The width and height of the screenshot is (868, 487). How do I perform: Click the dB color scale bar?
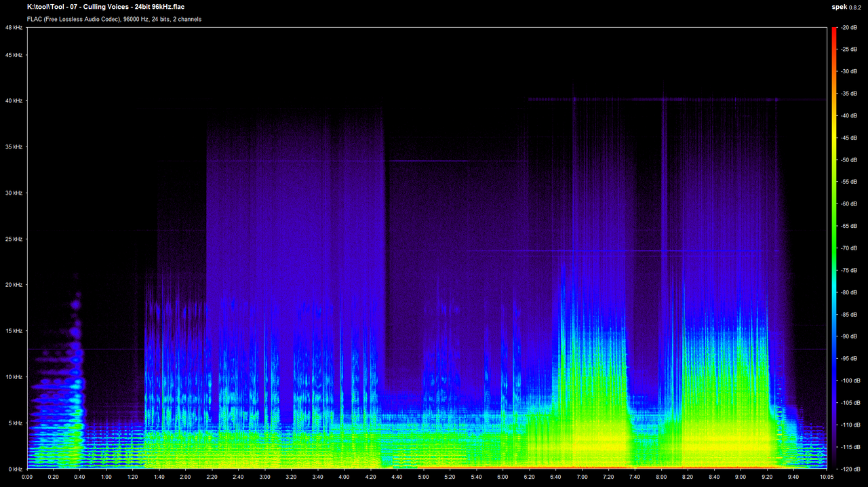tap(834, 248)
